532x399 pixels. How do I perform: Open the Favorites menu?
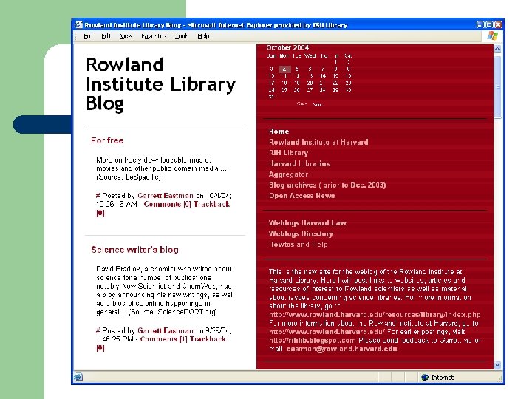coord(154,36)
